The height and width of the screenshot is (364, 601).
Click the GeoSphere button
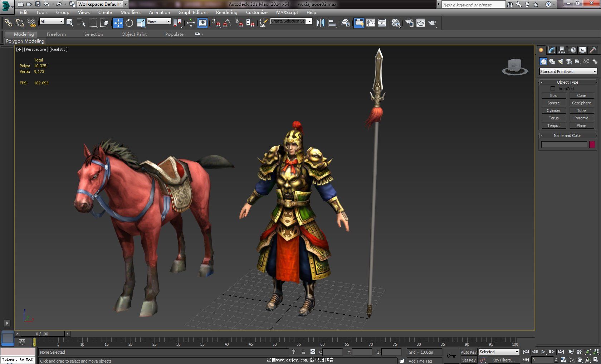coord(581,103)
